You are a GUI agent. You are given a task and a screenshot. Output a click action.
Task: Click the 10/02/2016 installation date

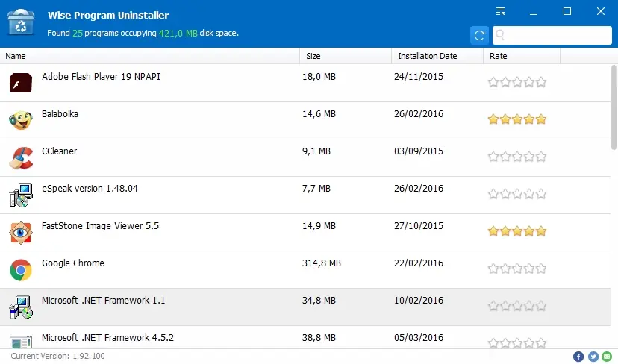coord(419,300)
